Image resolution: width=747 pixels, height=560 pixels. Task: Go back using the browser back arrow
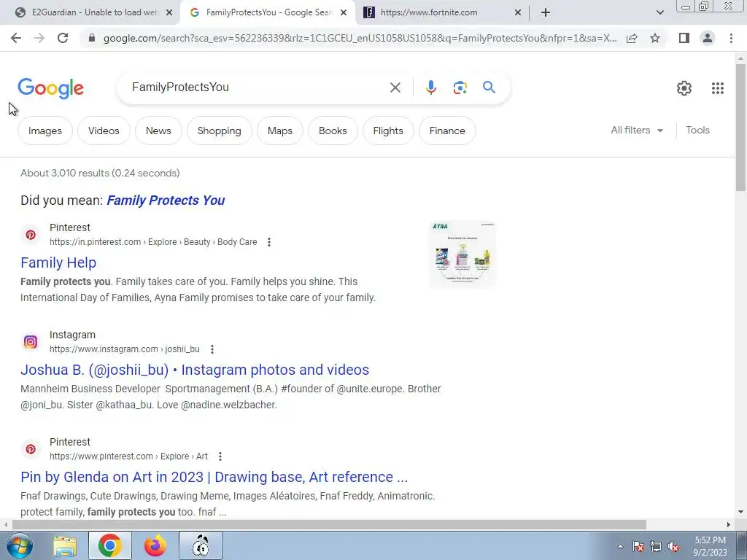[16, 38]
